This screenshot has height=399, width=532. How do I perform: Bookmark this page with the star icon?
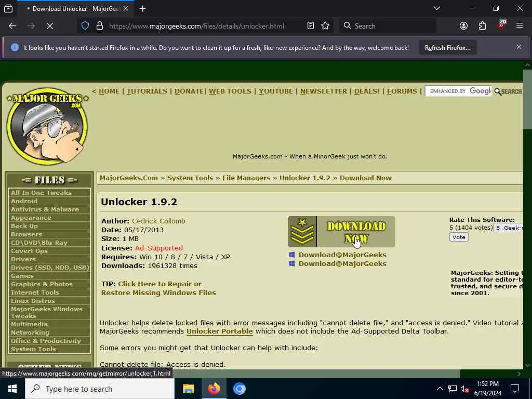coord(325,26)
